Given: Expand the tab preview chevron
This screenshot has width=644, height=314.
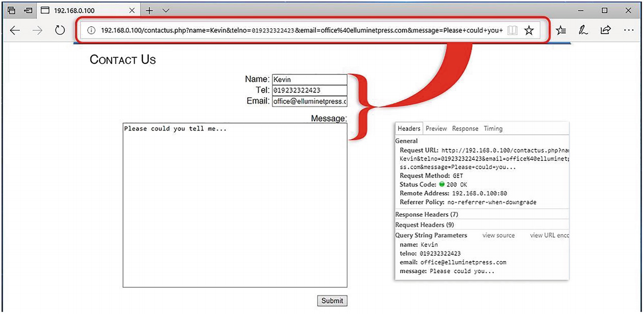Looking at the screenshot, I should [166, 10].
